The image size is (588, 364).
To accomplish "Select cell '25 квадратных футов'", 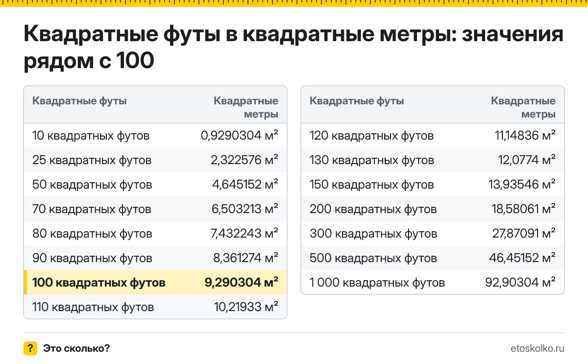I will click(92, 160).
